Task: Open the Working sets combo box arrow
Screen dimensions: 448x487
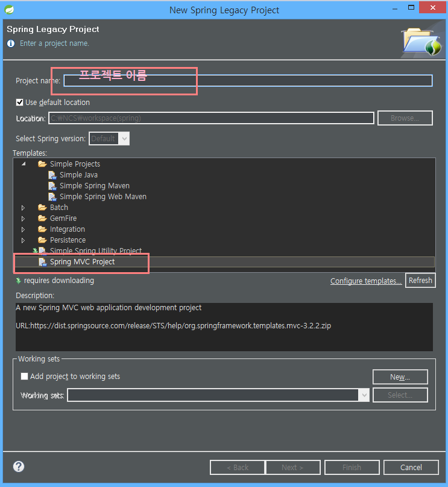Action: coord(364,395)
